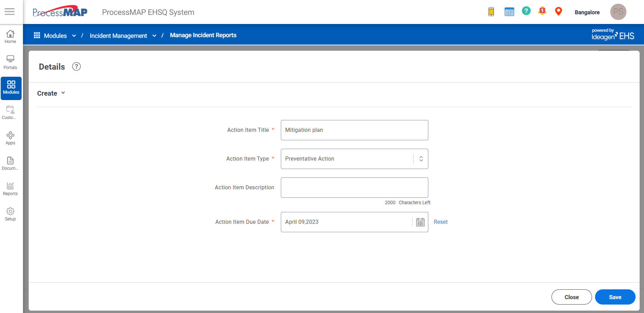Expand Incident Management breadcrumb dropdown

(x=154, y=36)
